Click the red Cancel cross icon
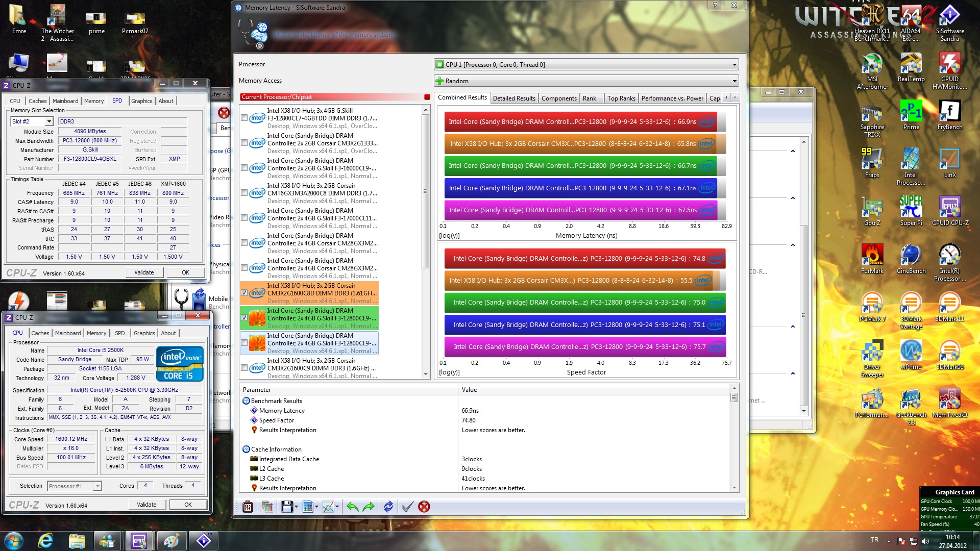 (x=424, y=507)
